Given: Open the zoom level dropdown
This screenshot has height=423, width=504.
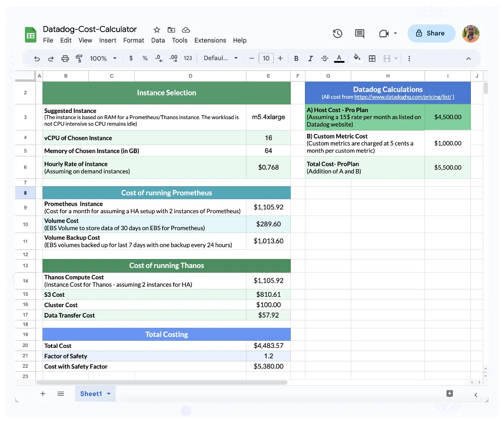Looking at the screenshot, I should (103, 59).
